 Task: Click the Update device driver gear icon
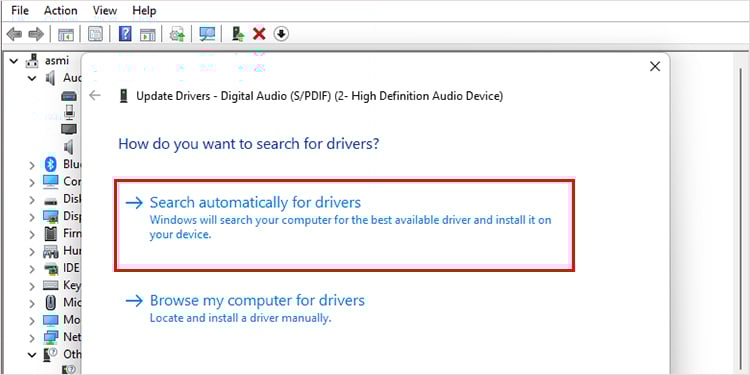point(177,34)
